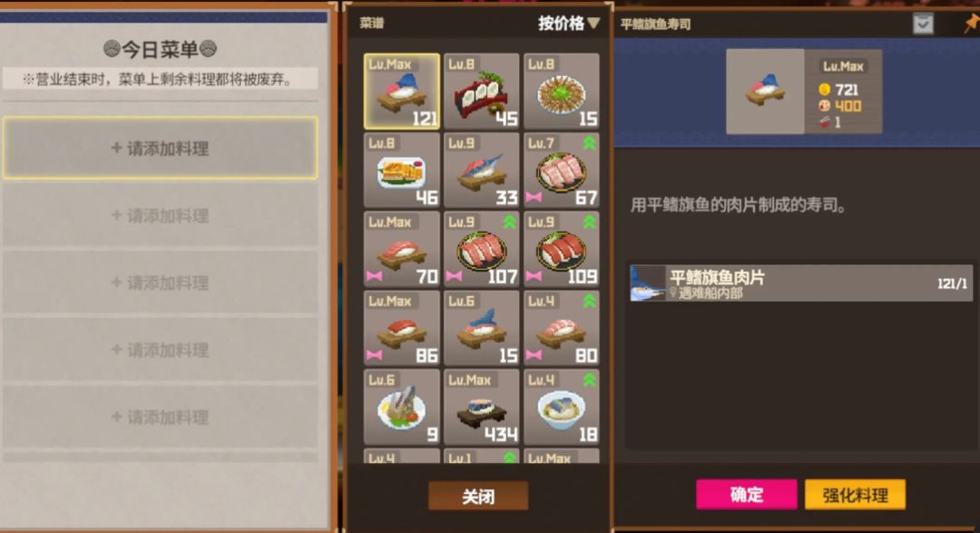Select the Lv.7 sashimi plate showing 67
Screen dimensions: 980x533
pyautogui.click(x=562, y=170)
